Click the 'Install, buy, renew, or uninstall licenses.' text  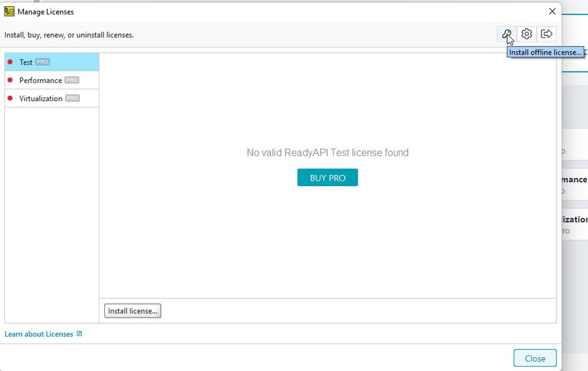point(69,35)
